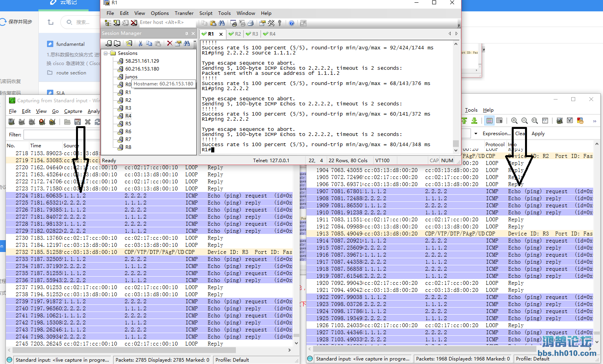Open the Go menu in left Wireshark
Image resolution: width=603 pixels, height=364 pixels.
[x=55, y=111]
